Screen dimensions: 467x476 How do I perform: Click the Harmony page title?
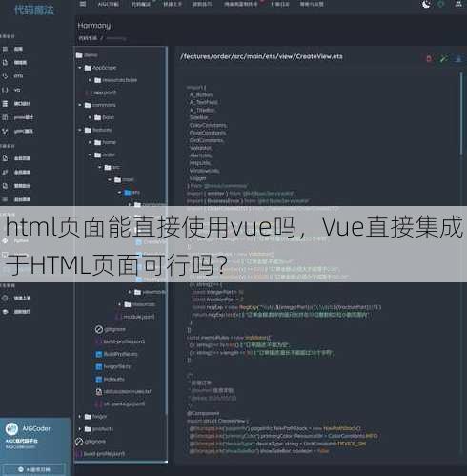point(94,26)
